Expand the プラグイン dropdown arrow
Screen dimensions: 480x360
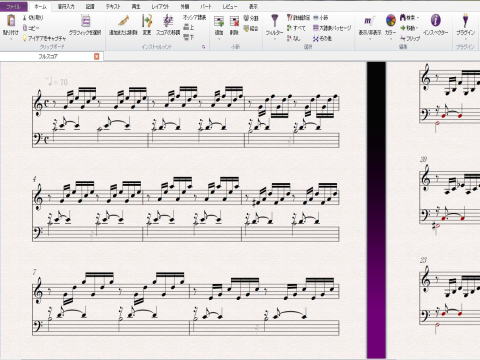click(465, 39)
